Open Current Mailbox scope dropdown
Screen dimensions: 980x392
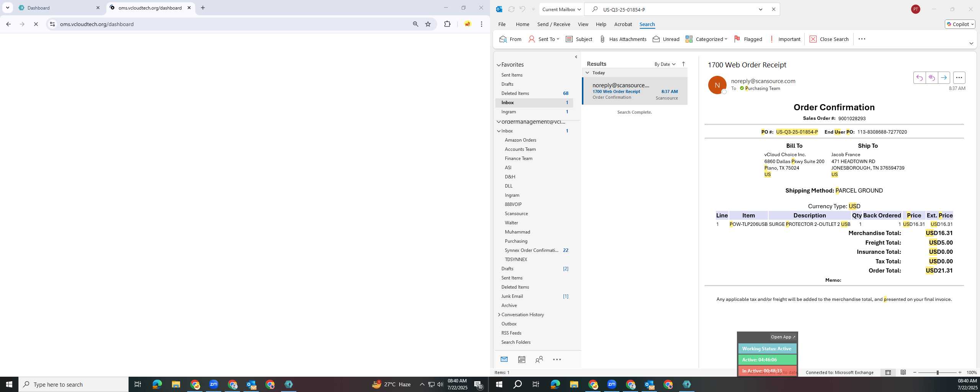pyautogui.click(x=561, y=9)
